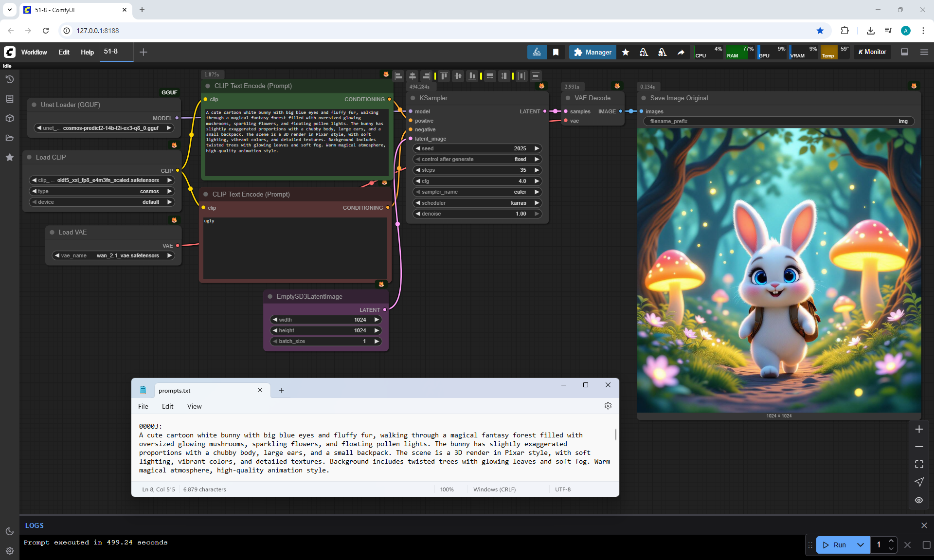Open the Workflow menu
The width and height of the screenshot is (934, 560).
point(34,52)
